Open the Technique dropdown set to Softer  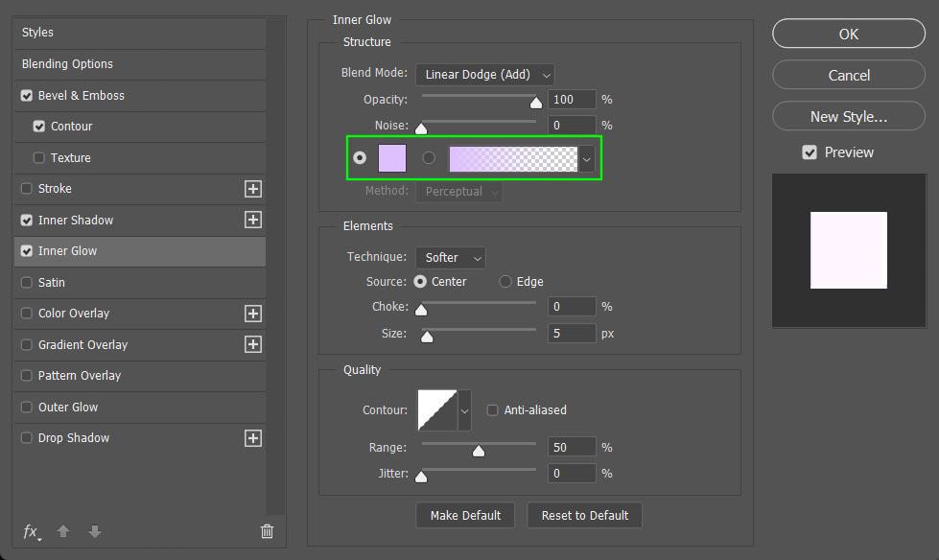click(x=451, y=258)
